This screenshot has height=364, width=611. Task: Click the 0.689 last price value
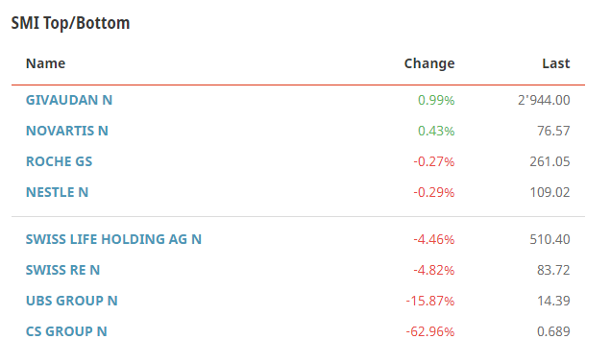(553, 332)
